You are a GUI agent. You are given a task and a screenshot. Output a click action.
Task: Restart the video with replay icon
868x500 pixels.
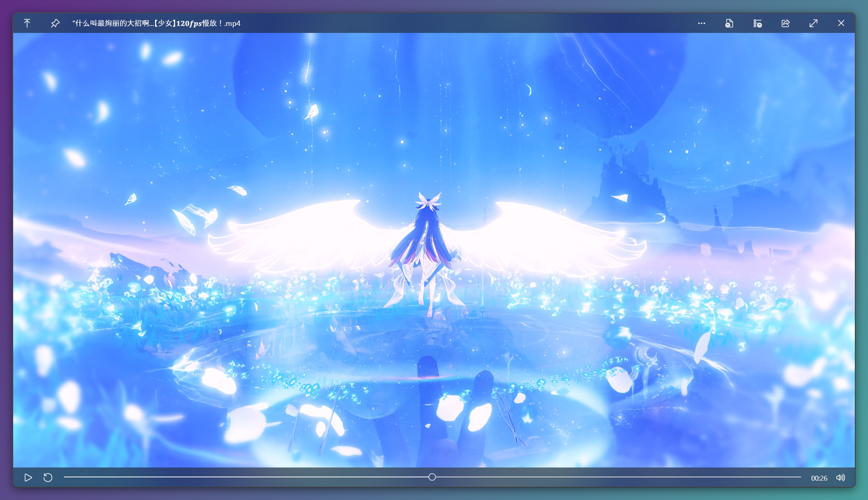(48, 477)
